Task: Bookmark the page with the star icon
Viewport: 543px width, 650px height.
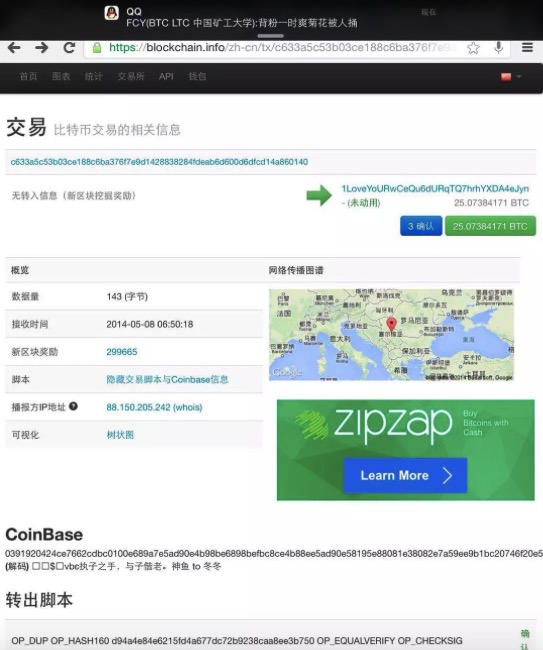Action: (x=473, y=48)
